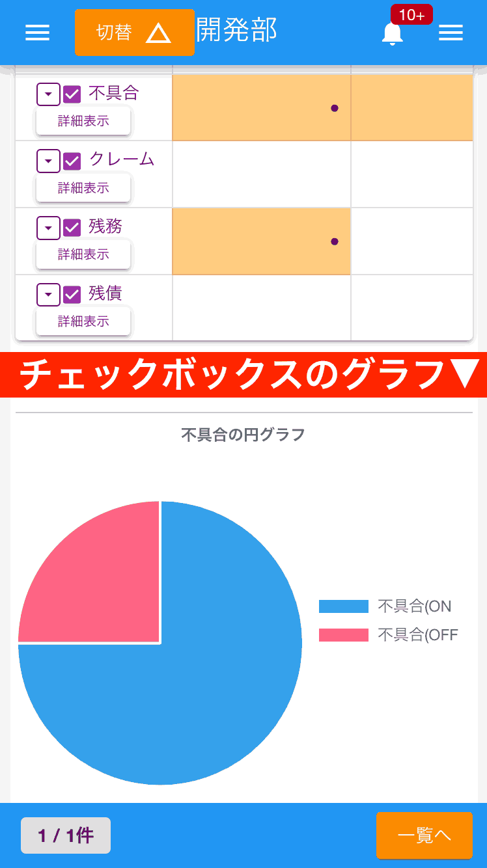Open the 残債 dropdown arrow
487x868 pixels.
point(48,294)
